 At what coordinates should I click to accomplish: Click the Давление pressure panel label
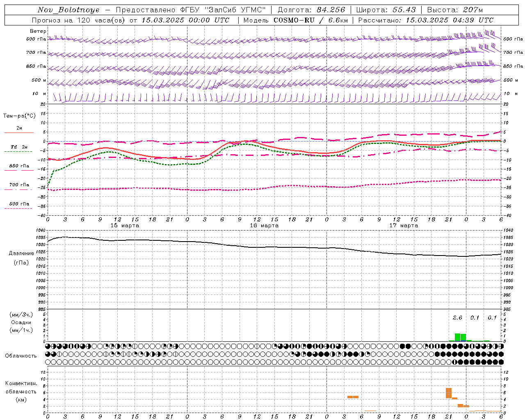(21, 253)
